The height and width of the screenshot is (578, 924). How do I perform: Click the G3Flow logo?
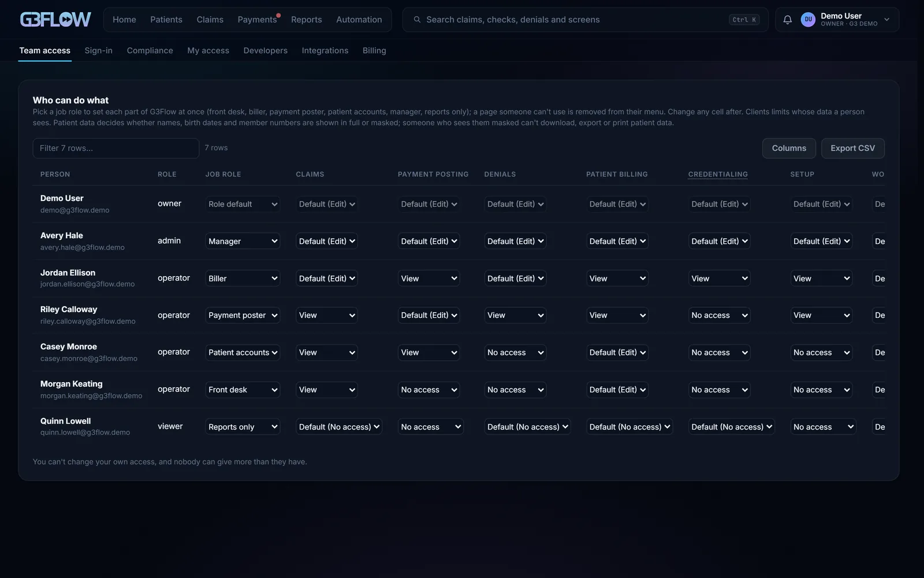click(55, 20)
